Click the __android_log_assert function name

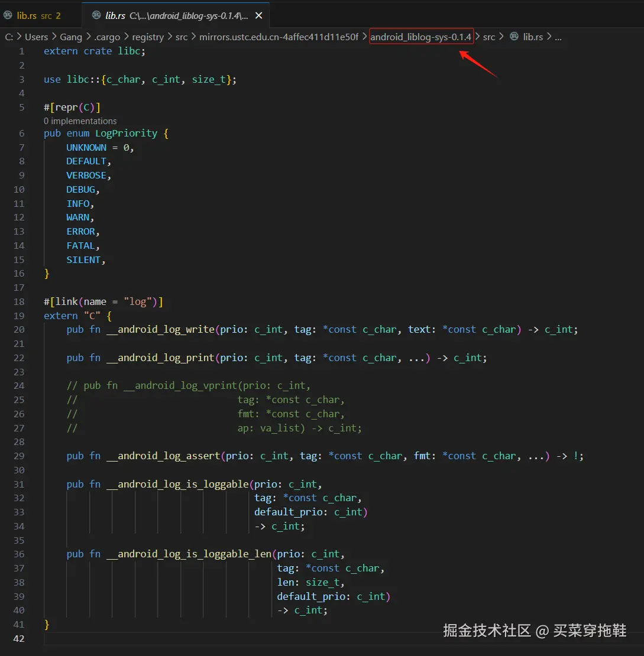click(x=163, y=456)
